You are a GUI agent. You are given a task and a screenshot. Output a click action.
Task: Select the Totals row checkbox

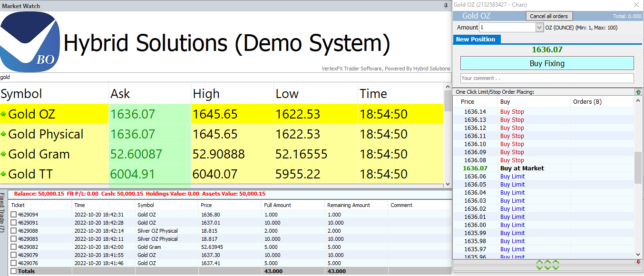14,271
